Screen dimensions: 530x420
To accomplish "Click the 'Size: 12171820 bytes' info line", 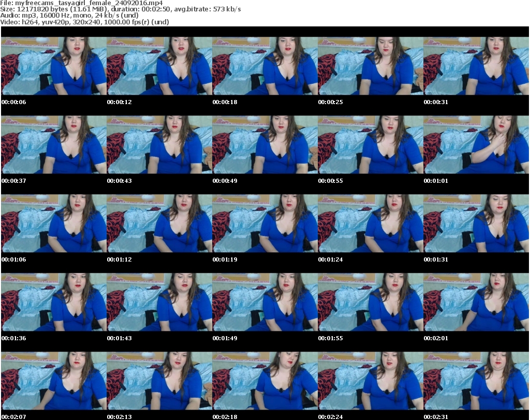I will (120, 9).
